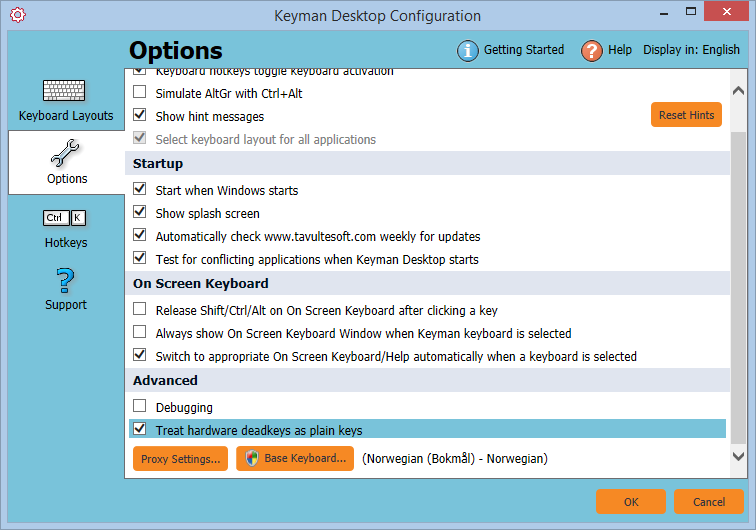This screenshot has height=530, width=756.
Task: Open the Display in: English language selector
Action: [691, 50]
